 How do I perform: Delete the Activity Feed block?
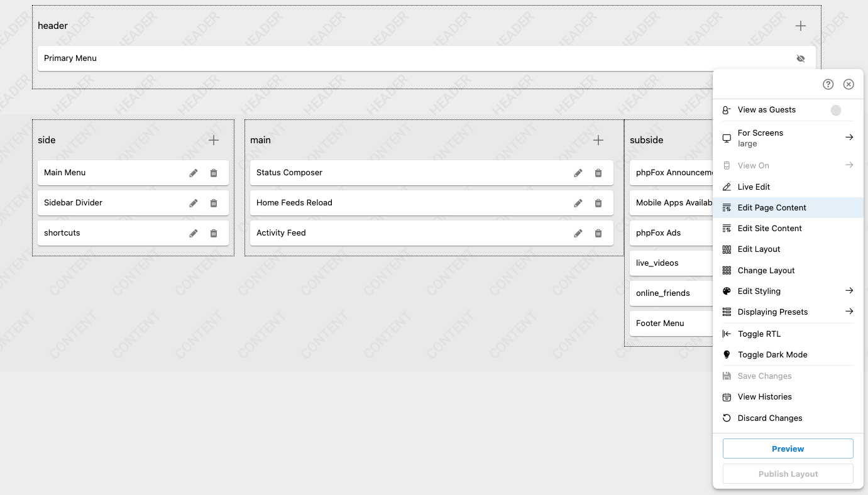[x=598, y=232]
